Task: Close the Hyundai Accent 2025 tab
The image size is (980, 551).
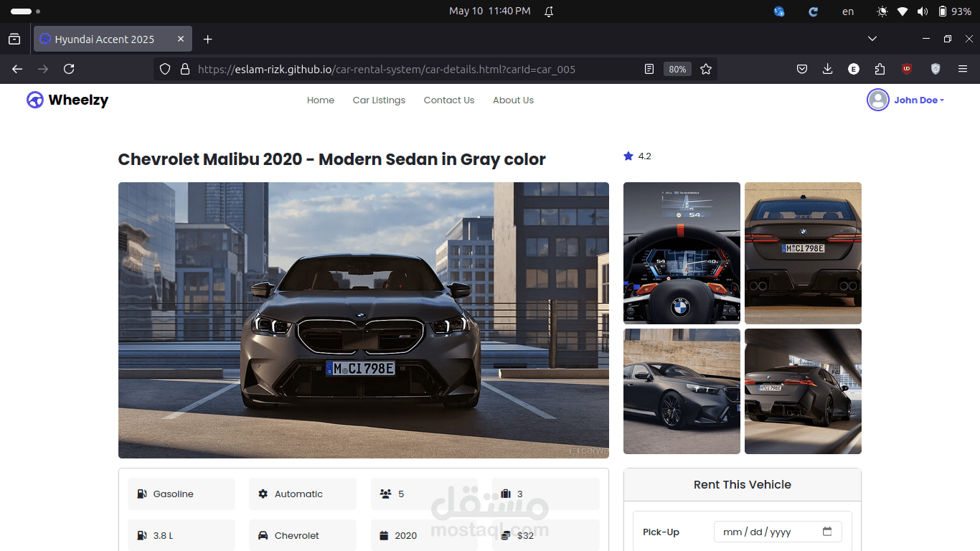Action: pyautogui.click(x=181, y=39)
